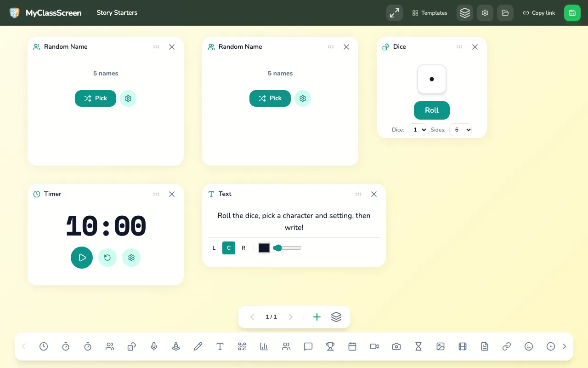Show more tools with toolbar right arrow
The width and height of the screenshot is (588, 368).
(565, 346)
